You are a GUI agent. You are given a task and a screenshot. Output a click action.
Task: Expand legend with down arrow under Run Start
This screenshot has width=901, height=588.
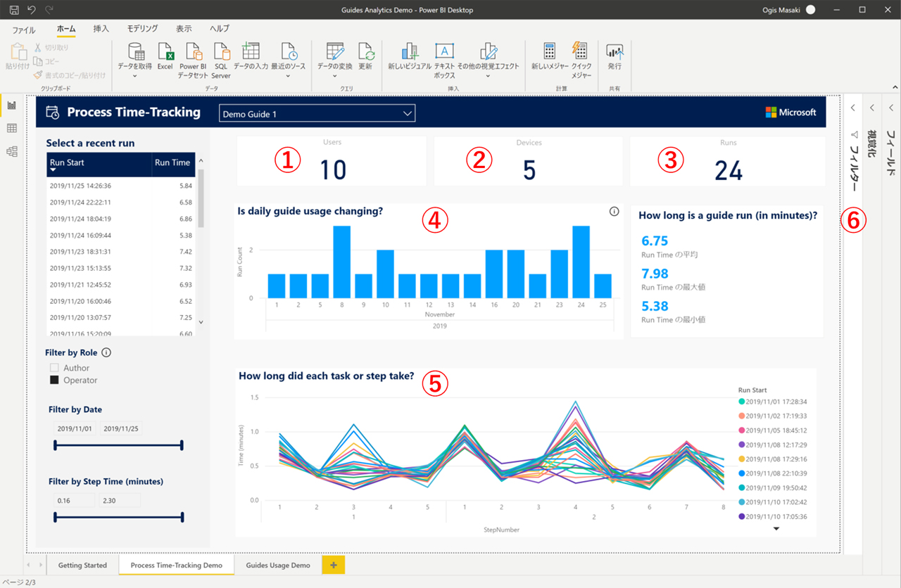pos(776,530)
